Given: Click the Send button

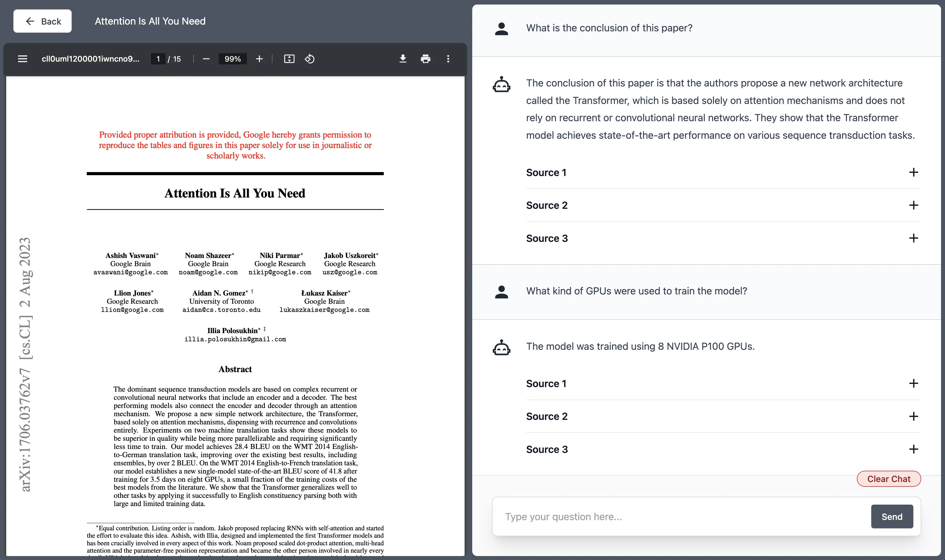Looking at the screenshot, I should pyautogui.click(x=892, y=517).
